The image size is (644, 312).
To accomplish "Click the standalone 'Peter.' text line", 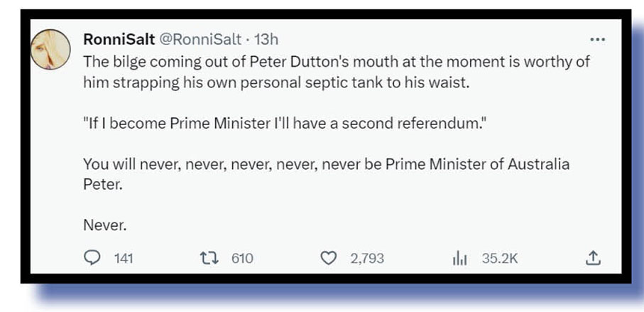I will coord(102,184).
